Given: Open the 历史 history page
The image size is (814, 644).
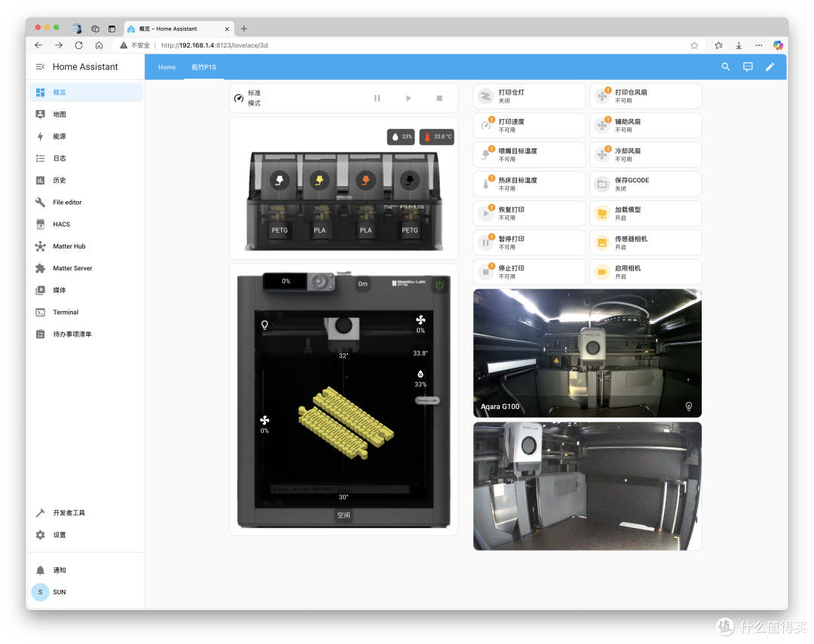Looking at the screenshot, I should tap(86, 180).
